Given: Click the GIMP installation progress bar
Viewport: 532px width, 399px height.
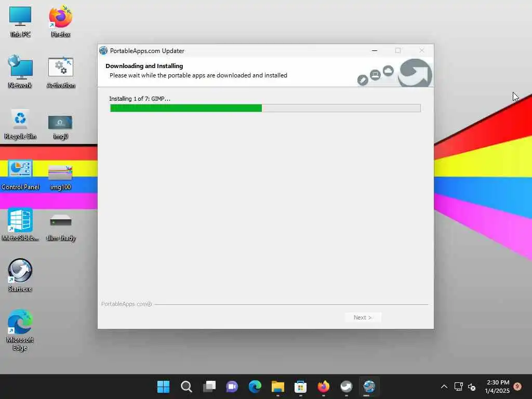Looking at the screenshot, I should pyautogui.click(x=265, y=108).
